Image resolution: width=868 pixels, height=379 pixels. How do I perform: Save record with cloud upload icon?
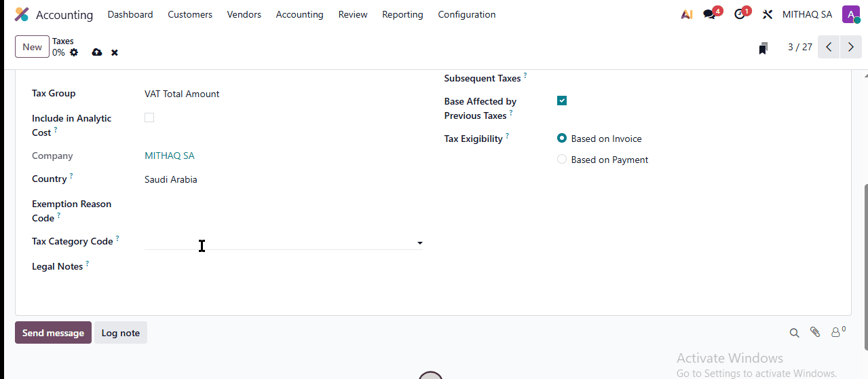(x=97, y=52)
